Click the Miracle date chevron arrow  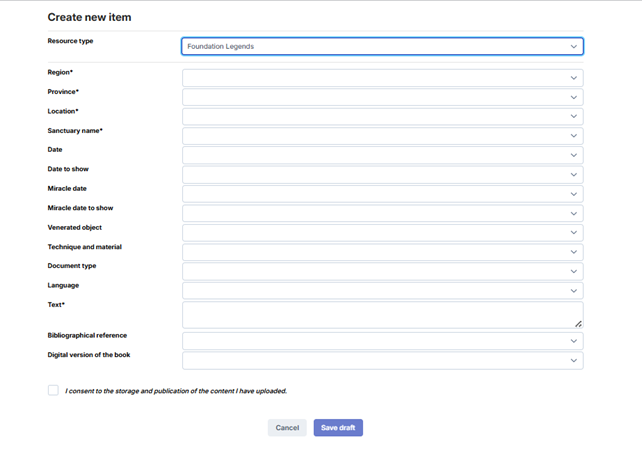pos(574,194)
